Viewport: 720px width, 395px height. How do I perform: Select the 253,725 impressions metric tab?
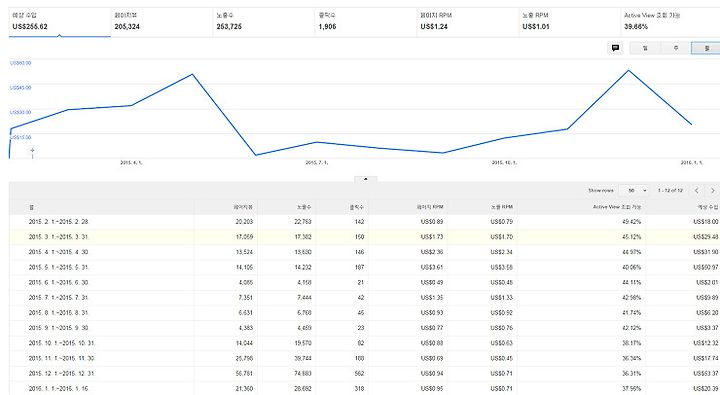[264, 22]
